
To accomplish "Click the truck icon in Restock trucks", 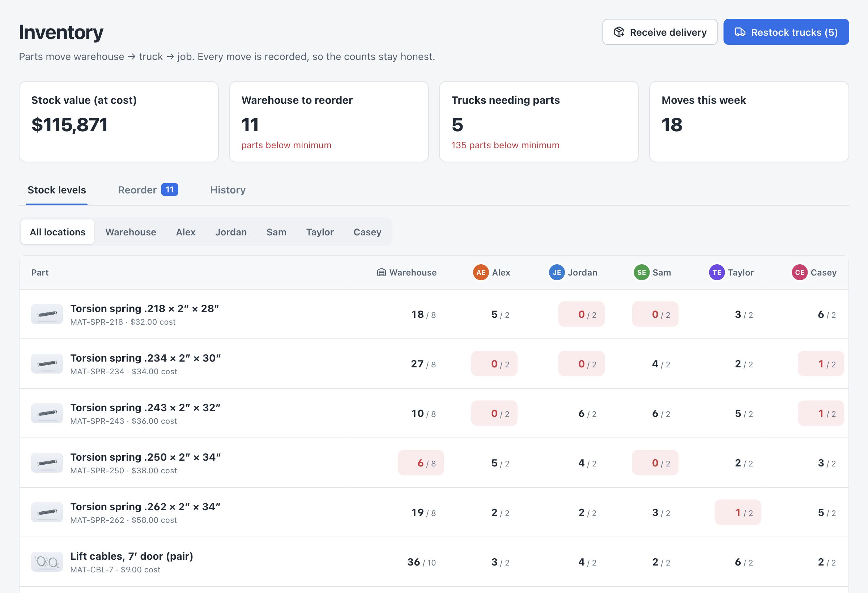I will (x=740, y=32).
